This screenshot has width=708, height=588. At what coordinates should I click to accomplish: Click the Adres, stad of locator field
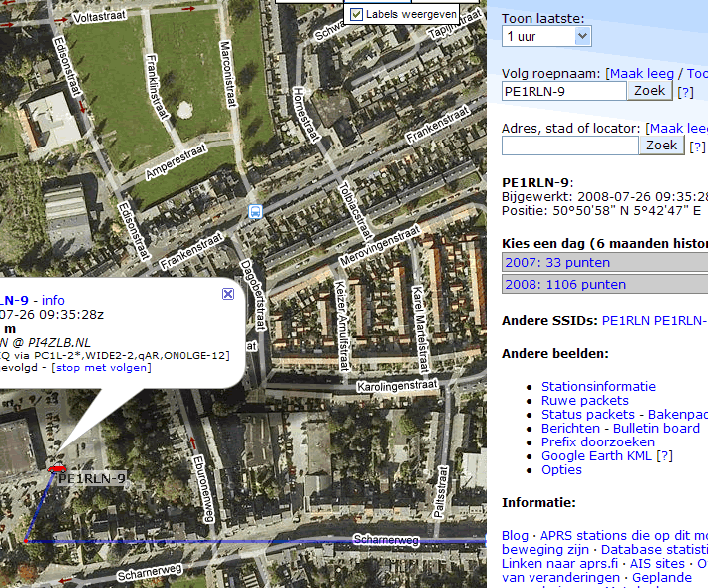coord(570,146)
